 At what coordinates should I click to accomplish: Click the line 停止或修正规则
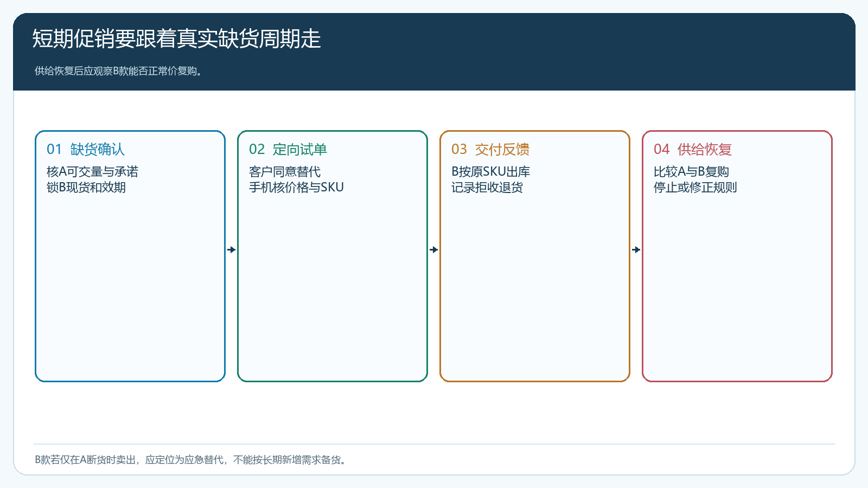click(x=695, y=187)
